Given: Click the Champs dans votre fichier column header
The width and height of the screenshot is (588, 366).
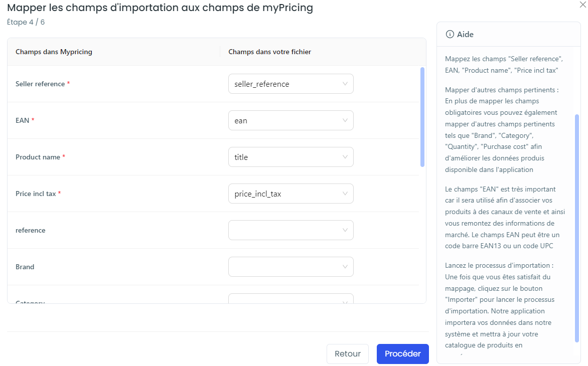Looking at the screenshot, I should [269, 52].
